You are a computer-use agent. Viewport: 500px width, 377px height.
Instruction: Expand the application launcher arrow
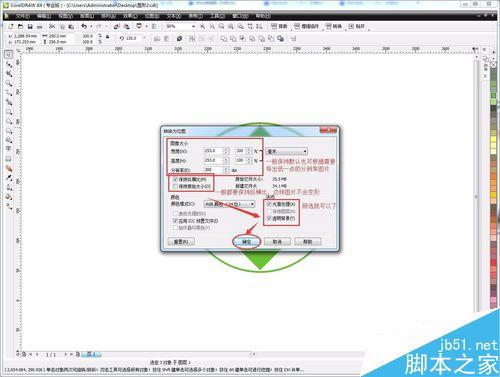pos(146,26)
